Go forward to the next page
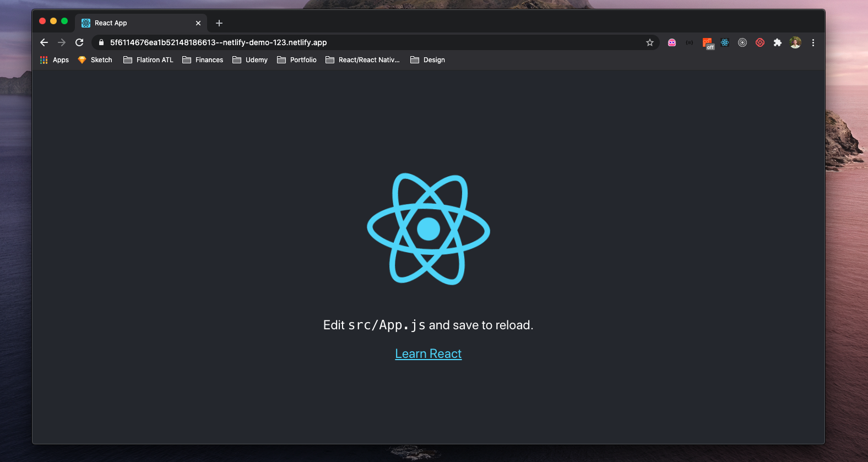This screenshot has width=868, height=462. click(x=62, y=42)
